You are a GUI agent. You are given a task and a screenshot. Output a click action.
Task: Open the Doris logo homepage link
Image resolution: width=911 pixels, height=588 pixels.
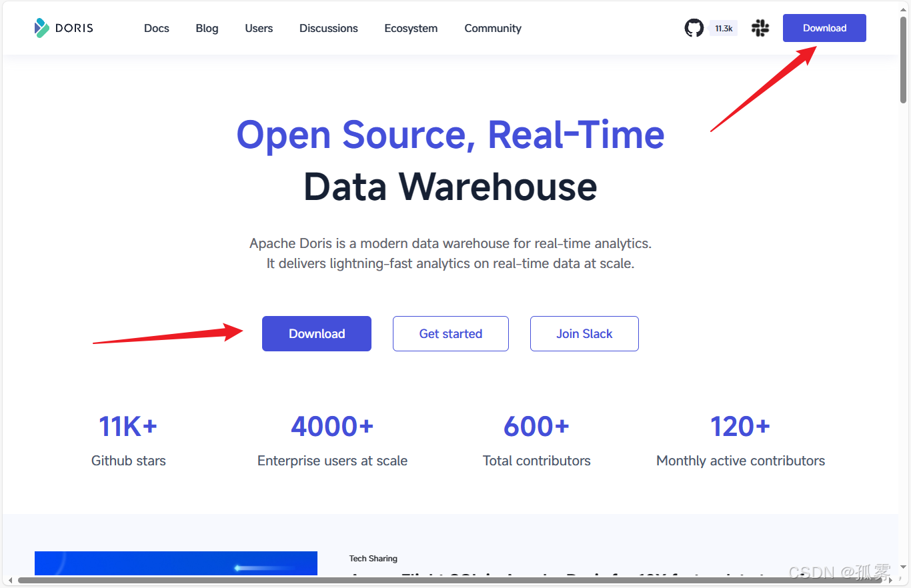tap(63, 28)
